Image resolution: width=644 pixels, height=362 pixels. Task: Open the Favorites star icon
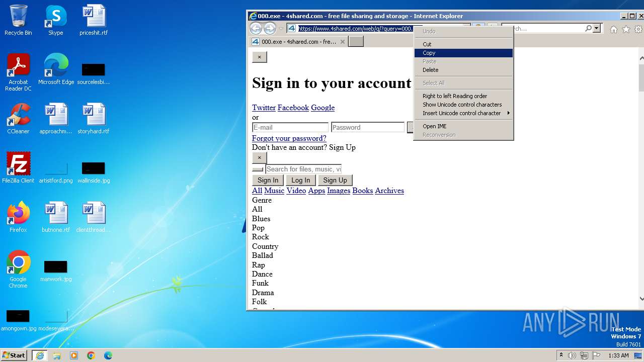[x=626, y=29]
